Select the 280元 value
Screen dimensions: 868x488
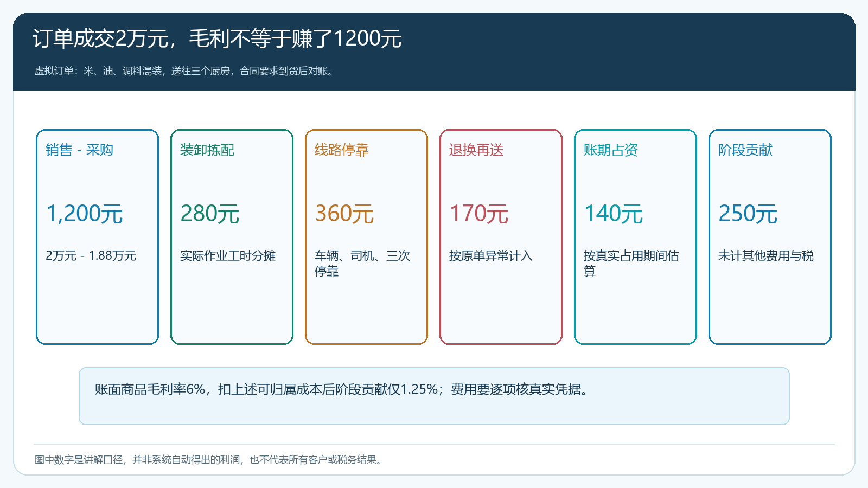210,214
